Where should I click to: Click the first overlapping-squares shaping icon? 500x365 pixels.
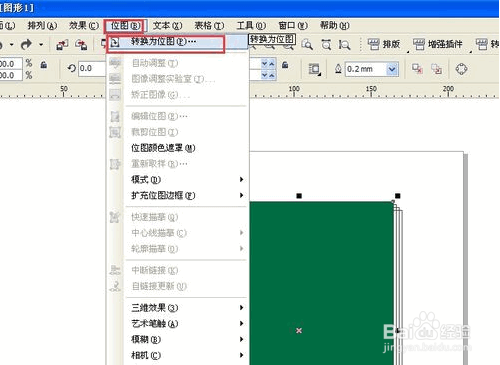[417, 69]
